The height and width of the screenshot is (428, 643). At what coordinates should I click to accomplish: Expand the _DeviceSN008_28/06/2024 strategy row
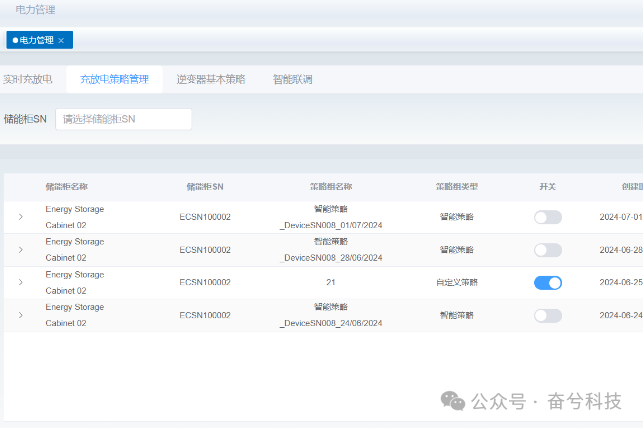20,250
